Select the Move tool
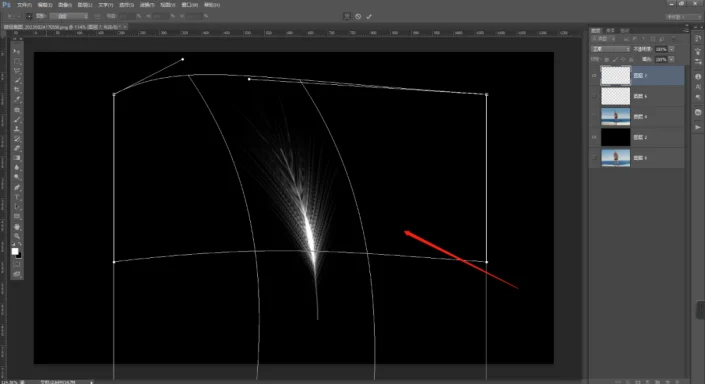Screen dimensions: 705x384 tap(17, 51)
